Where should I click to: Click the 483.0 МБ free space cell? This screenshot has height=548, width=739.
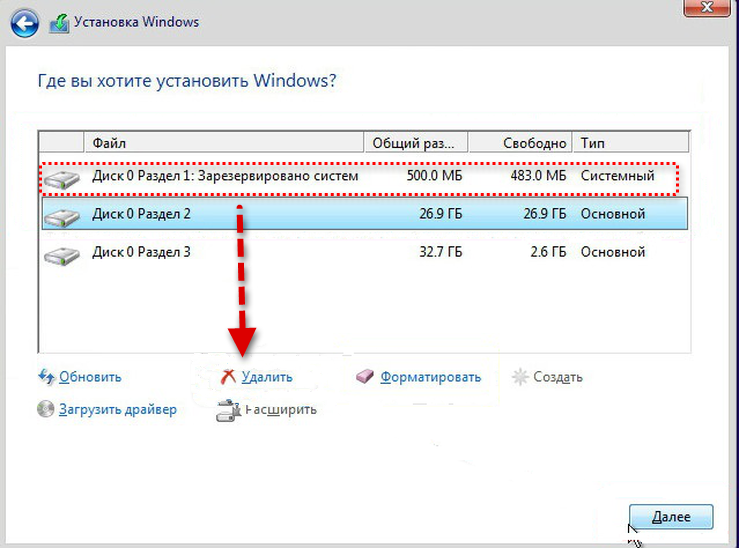tap(538, 176)
